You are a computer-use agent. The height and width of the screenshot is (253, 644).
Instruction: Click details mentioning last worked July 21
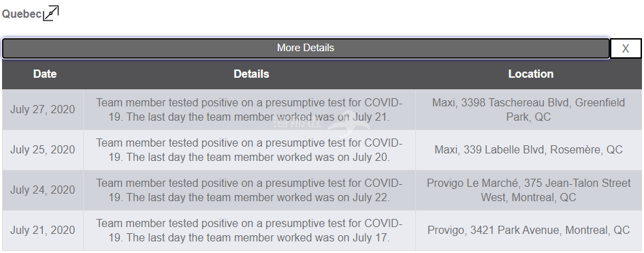point(249,110)
